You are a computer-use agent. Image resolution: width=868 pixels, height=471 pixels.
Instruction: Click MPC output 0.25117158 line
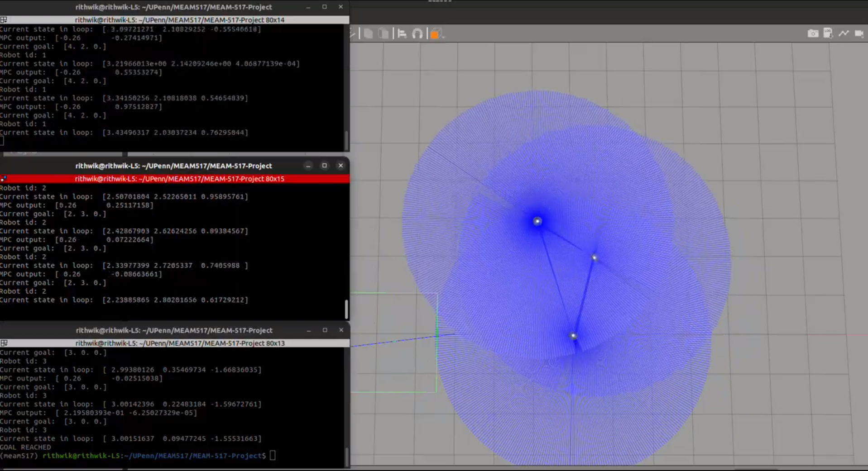coord(77,205)
